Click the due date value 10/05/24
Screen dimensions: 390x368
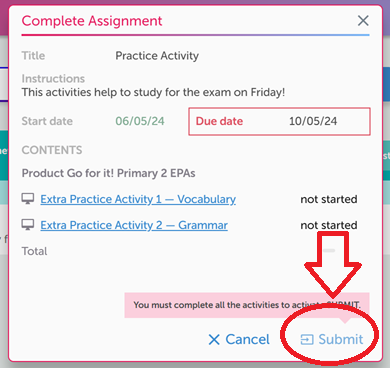point(313,121)
